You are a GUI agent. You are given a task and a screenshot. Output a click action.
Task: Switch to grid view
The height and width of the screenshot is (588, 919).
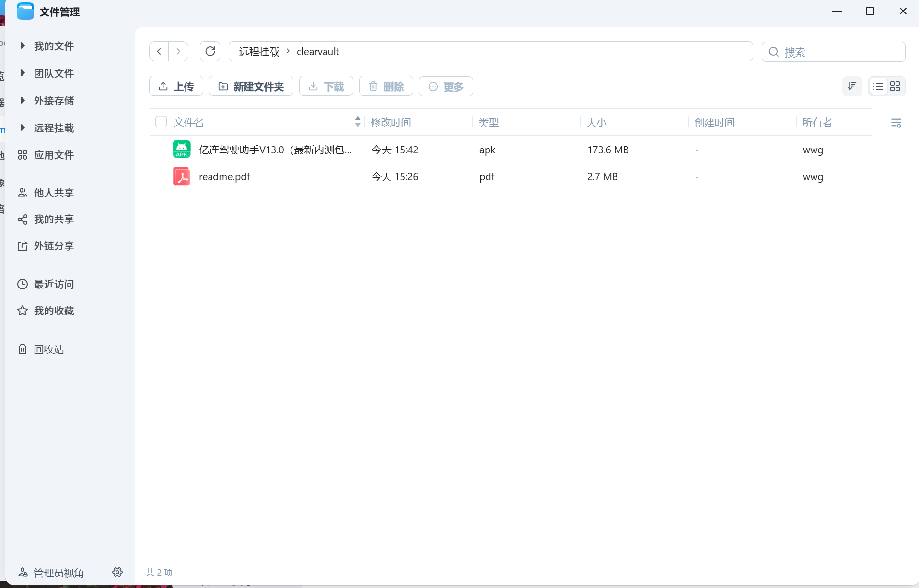[895, 86]
